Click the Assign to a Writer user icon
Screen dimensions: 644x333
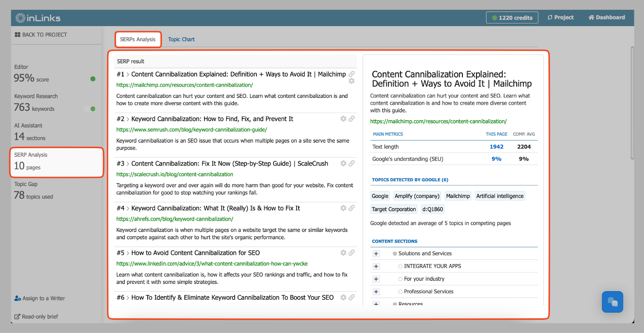pos(17,298)
